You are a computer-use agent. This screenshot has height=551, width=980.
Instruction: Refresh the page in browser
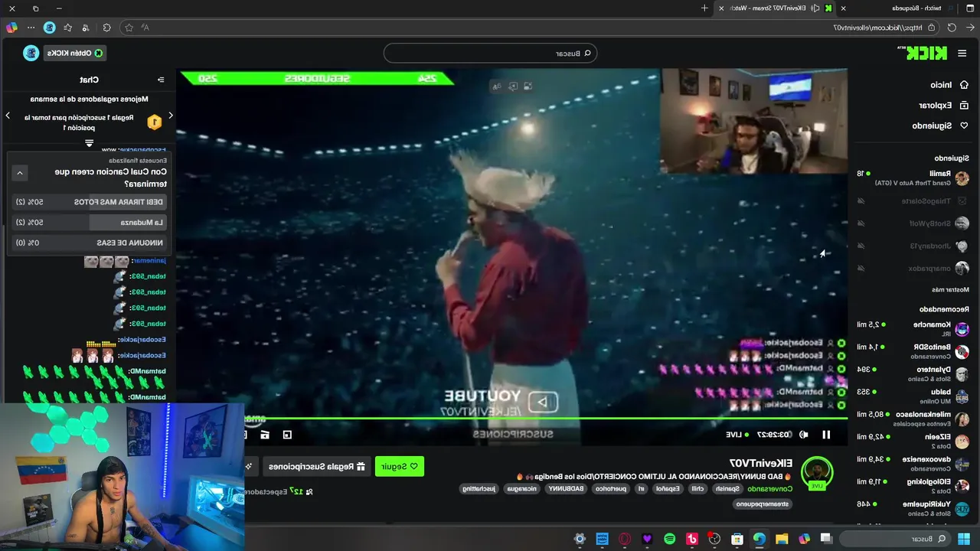[952, 28]
